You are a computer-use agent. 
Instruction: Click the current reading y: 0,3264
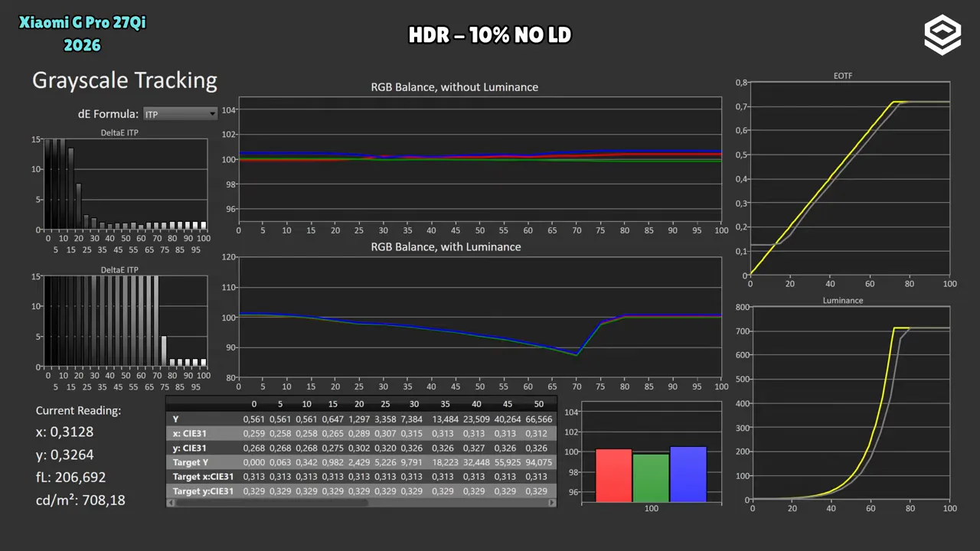64,455
